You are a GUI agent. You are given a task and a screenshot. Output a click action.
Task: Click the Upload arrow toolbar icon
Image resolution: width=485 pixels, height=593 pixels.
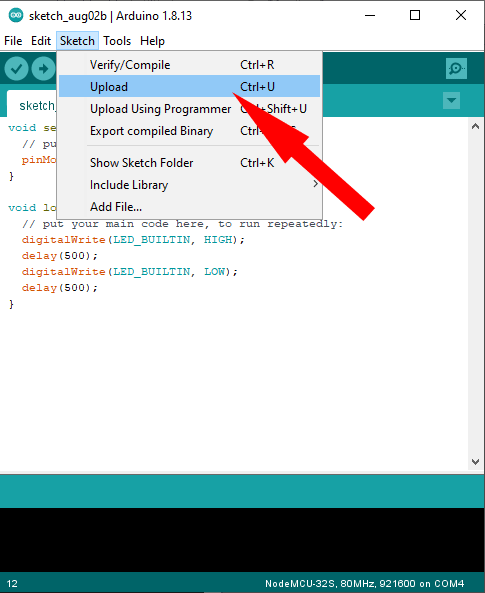(44, 69)
